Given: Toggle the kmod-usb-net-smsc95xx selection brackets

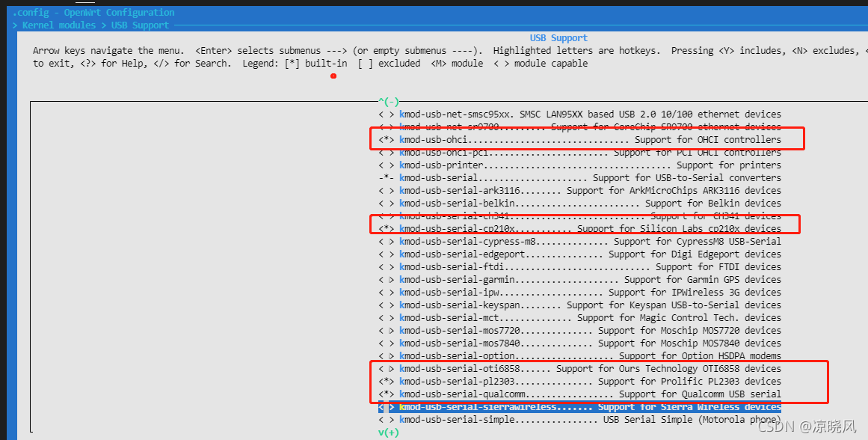Looking at the screenshot, I should coord(387,114).
